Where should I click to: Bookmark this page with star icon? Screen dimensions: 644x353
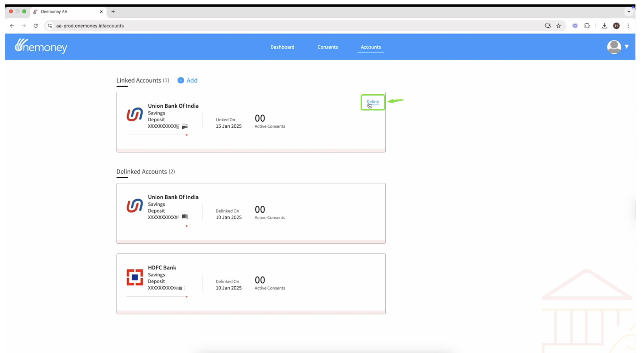(x=558, y=26)
